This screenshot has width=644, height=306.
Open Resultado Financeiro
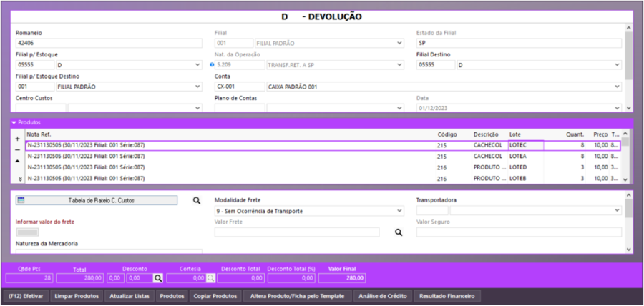447,296
